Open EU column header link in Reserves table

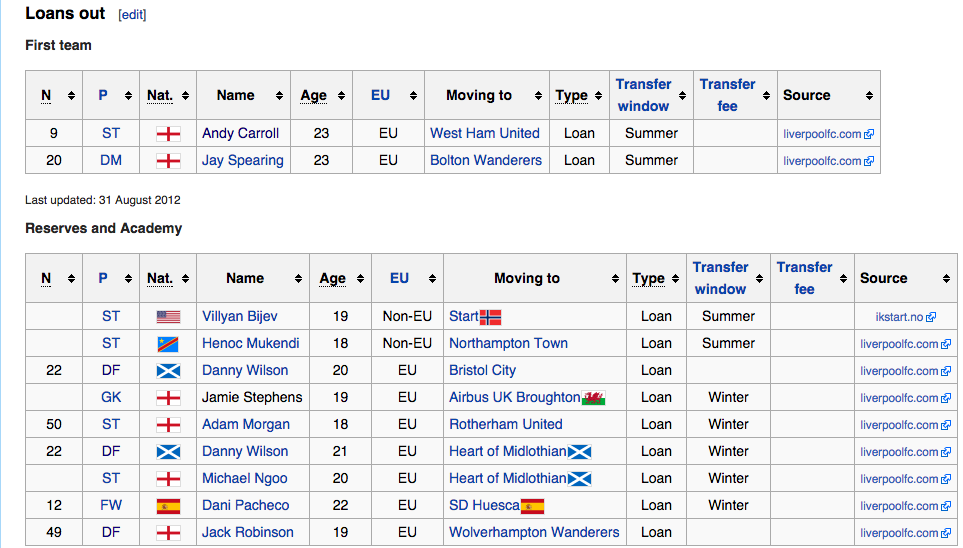pyautogui.click(x=399, y=278)
